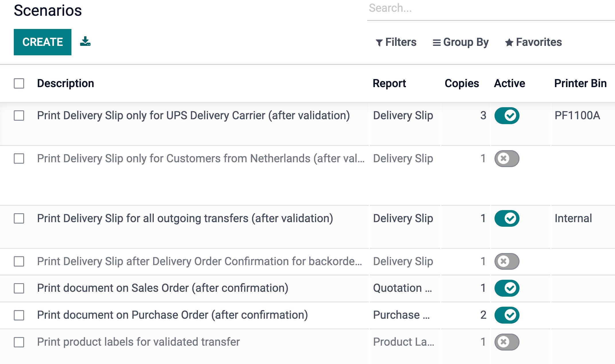This screenshot has height=364, width=615.
Task: Turn off the Active toggle on the UPS Delivery Carrier row
Action: point(507,116)
